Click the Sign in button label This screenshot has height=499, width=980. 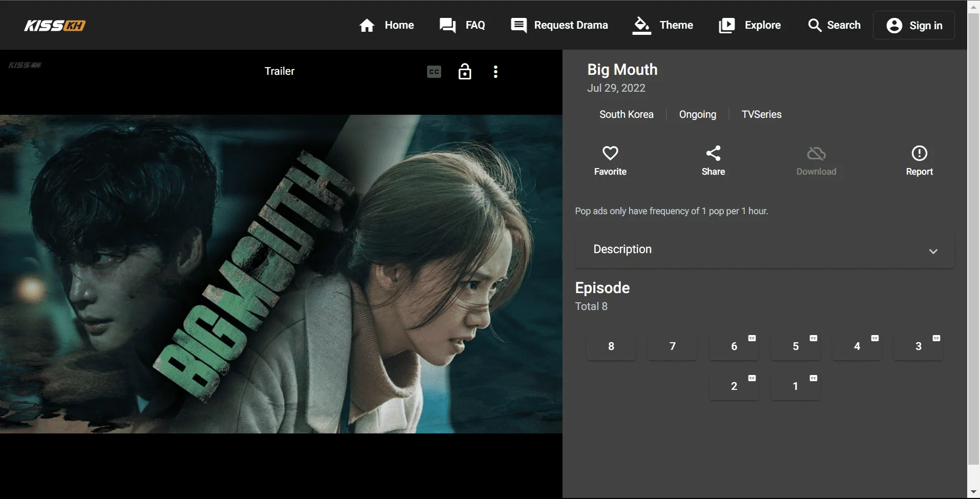pos(926,26)
